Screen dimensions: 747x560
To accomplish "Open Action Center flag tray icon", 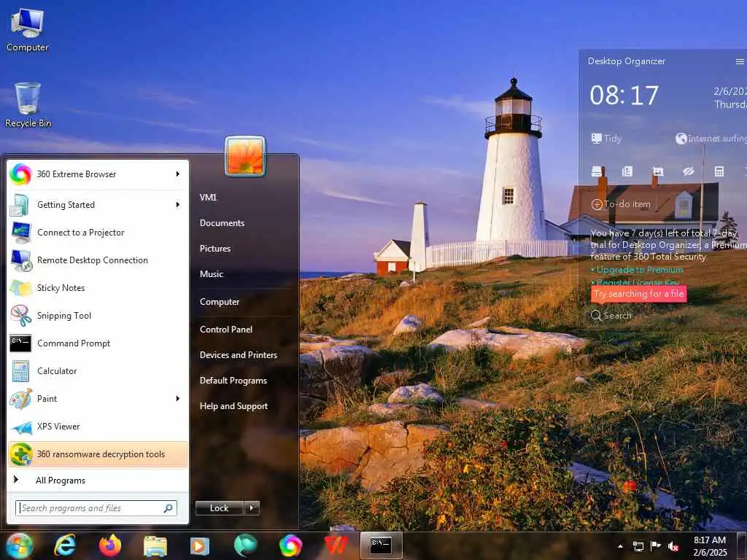I will [656, 545].
